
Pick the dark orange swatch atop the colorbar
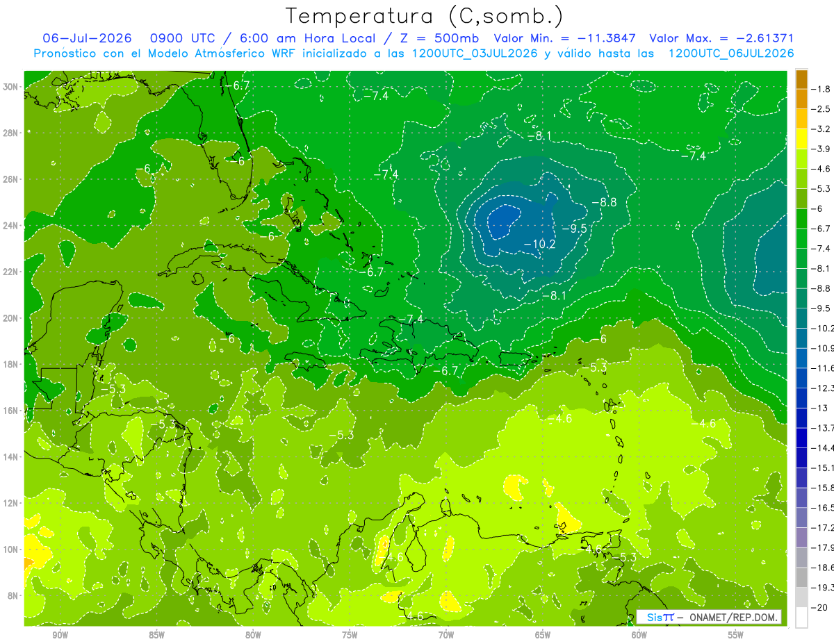click(801, 79)
